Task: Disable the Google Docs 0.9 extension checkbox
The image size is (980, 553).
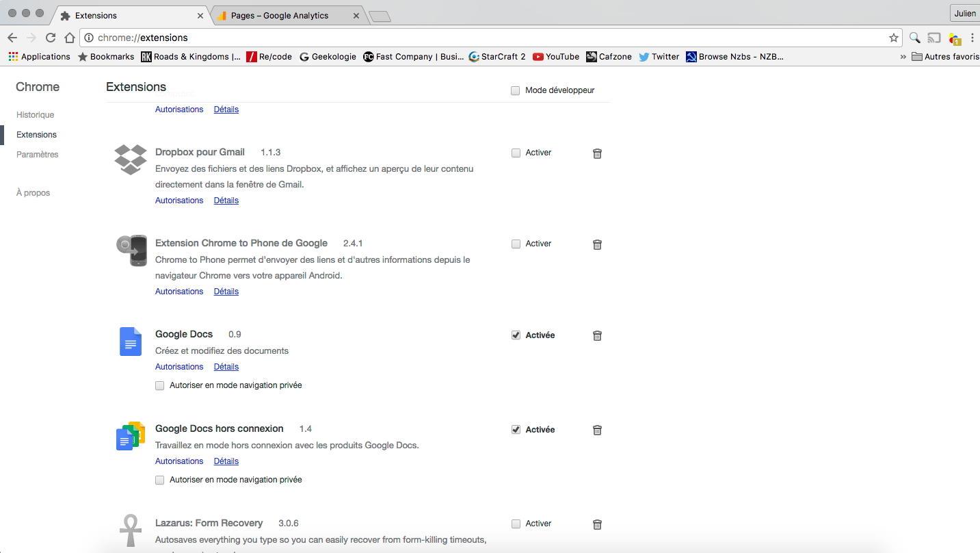Action: [x=516, y=335]
